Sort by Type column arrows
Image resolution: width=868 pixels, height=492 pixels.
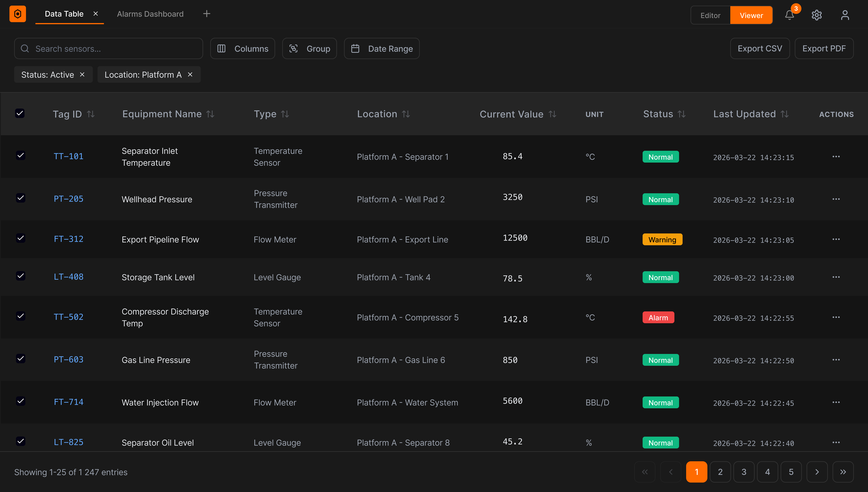click(285, 114)
